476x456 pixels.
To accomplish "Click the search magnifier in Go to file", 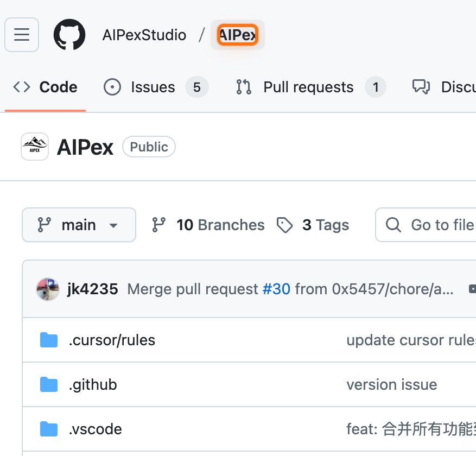I will pos(393,225).
